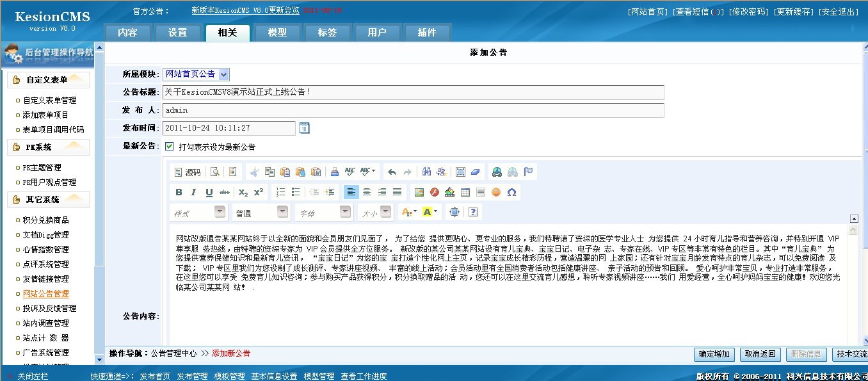Toggle underline formatting in the editor
The width and height of the screenshot is (868, 381).
209,192
